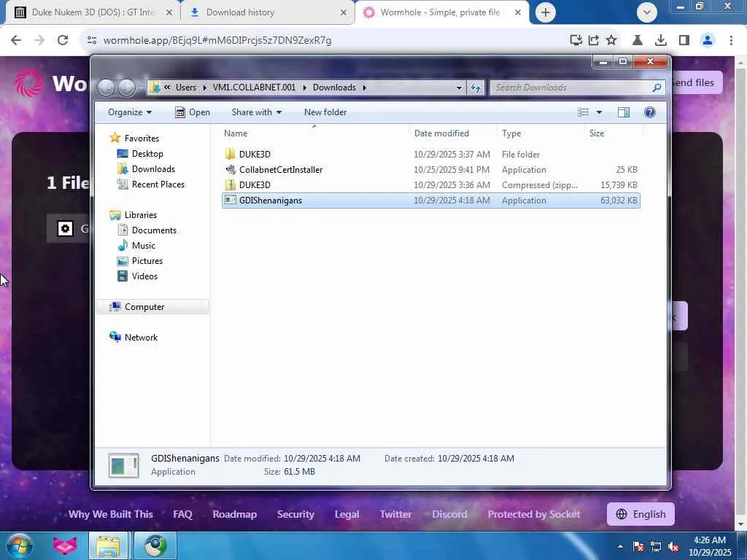The width and height of the screenshot is (747, 560).
Task: Open Chrome Labs flask icon
Action: [x=638, y=40]
